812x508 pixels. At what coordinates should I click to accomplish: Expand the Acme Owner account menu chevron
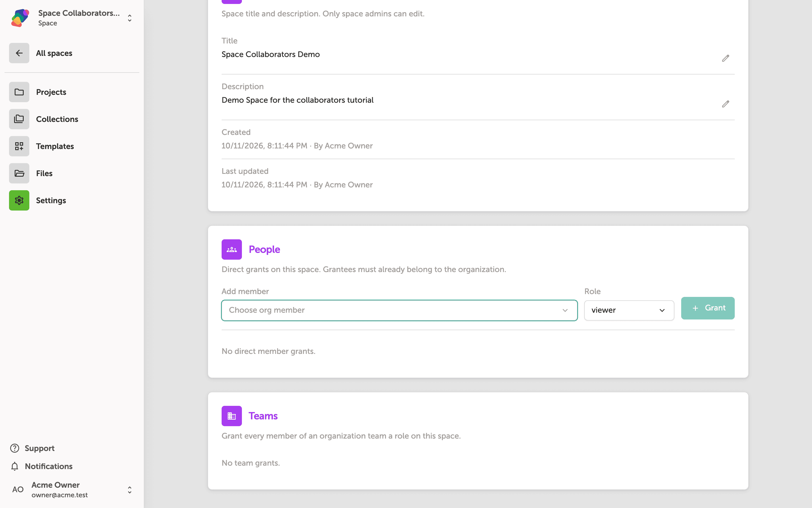[129, 490]
